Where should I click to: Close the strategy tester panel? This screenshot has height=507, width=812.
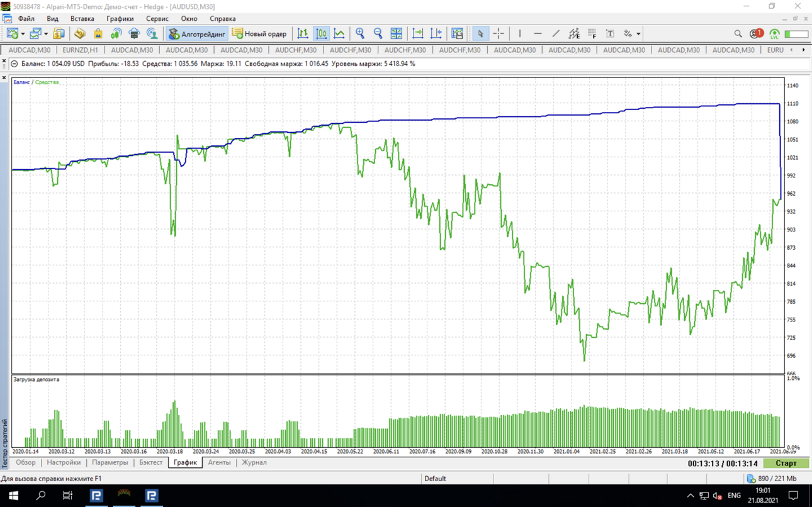point(4,77)
